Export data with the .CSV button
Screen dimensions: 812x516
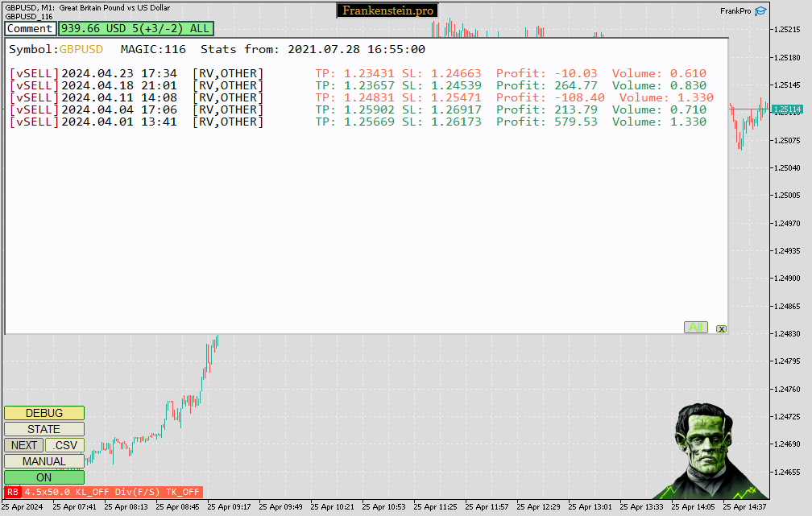pyautogui.click(x=64, y=444)
